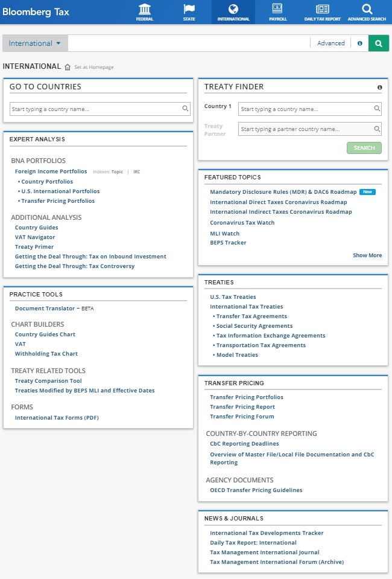The width and height of the screenshot is (392, 579).
Task: Switch Foreign Income Portfolios index to IRC
Action: [136, 172]
